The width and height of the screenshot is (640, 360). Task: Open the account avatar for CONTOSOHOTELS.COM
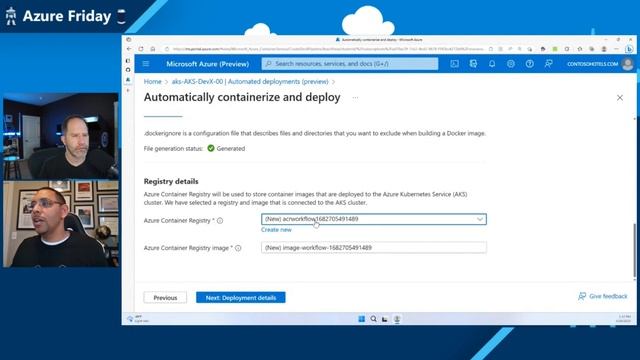(627, 64)
